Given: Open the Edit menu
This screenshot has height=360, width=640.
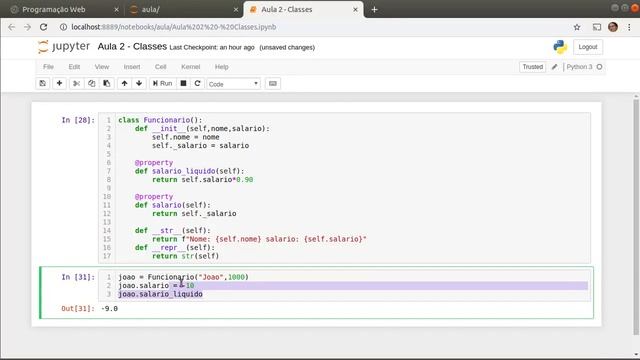Looking at the screenshot, I should [74, 67].
